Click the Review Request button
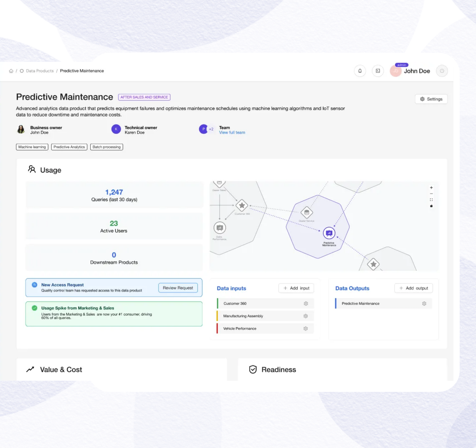 click(178, 288)
